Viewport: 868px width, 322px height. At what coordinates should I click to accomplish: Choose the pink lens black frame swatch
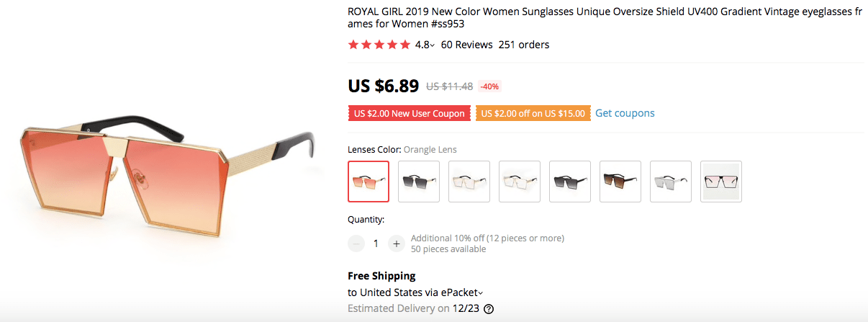click(x=721, y=182)
